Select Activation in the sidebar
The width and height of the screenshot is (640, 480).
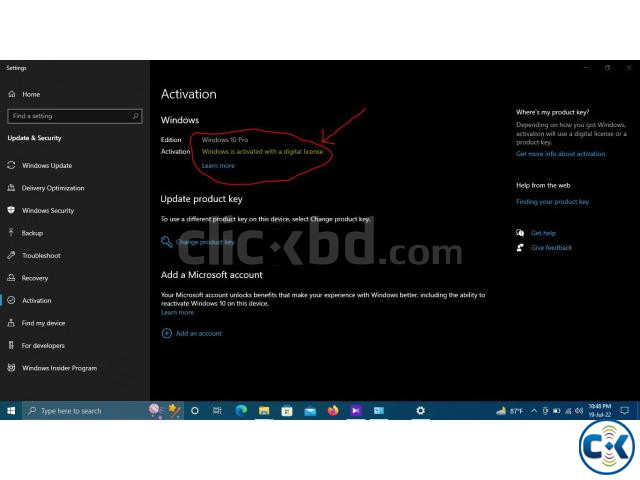tap(37, 300)
